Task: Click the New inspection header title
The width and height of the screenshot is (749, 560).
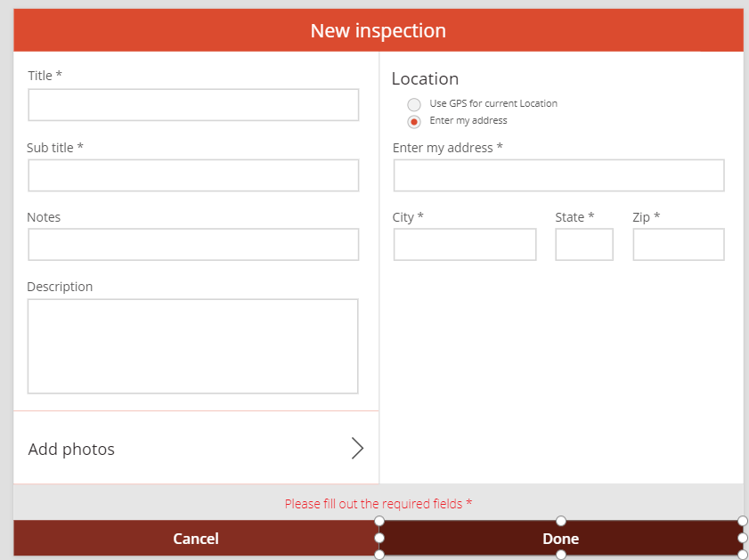Action: point(378,30)
